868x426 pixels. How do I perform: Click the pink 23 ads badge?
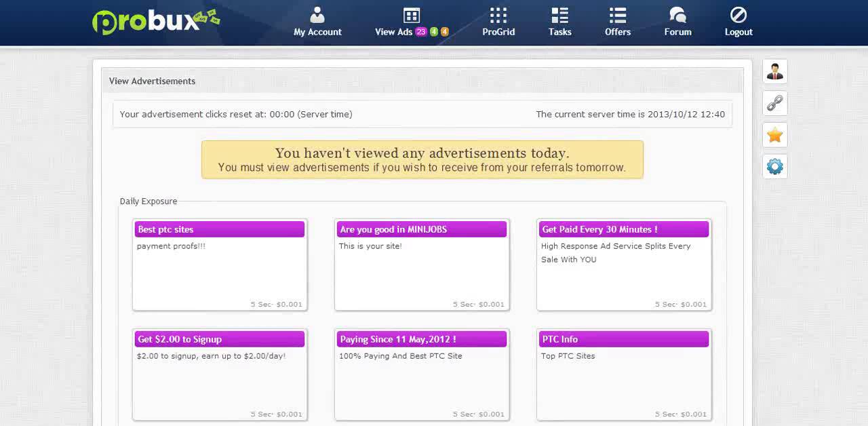(x=421, y=32)
